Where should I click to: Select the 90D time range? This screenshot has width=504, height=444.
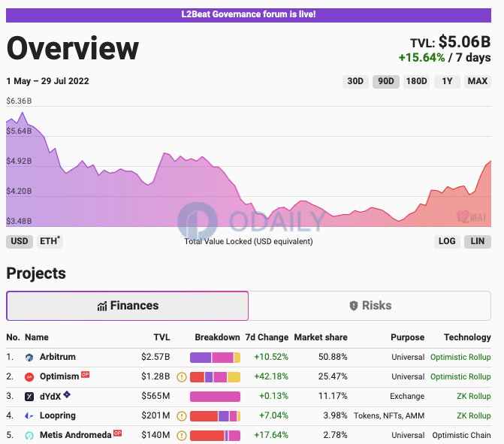point(386,81)
